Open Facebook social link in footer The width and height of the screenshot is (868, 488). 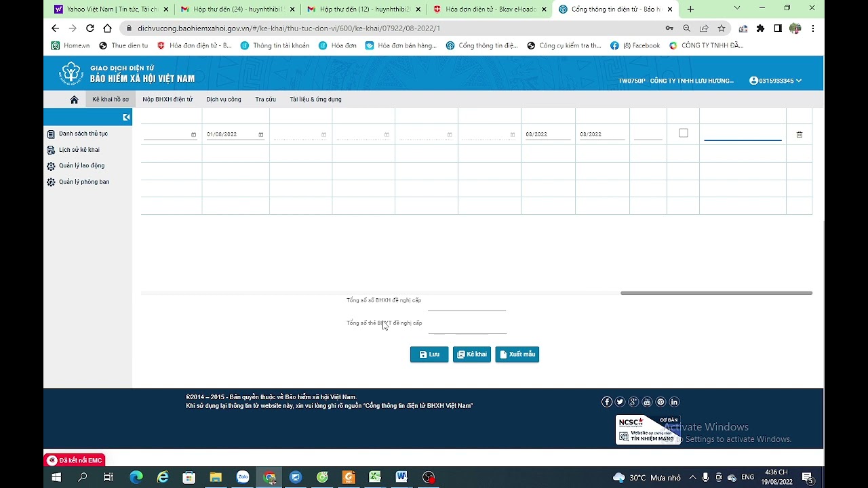607,402
